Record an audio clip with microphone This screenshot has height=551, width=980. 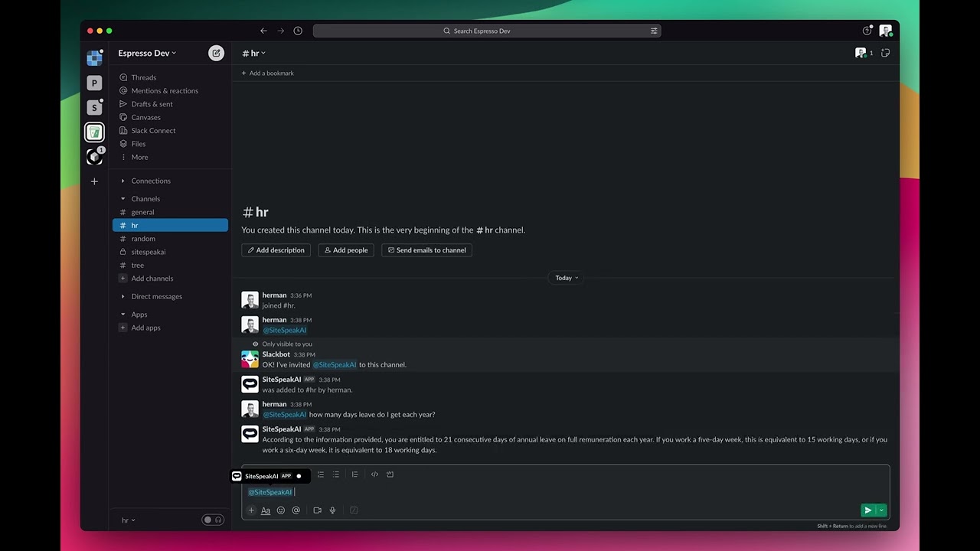333,510
